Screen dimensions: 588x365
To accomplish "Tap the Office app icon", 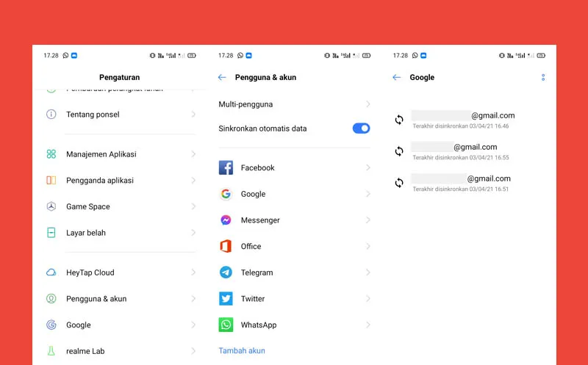I will [226, 246].
